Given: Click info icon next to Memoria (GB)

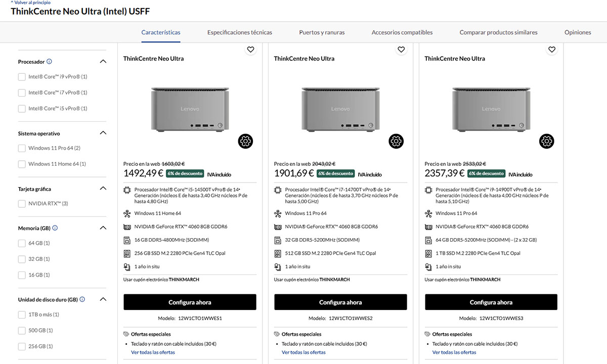Looking at the screenshot, I should pyautogui.click(x=55, y=228).
